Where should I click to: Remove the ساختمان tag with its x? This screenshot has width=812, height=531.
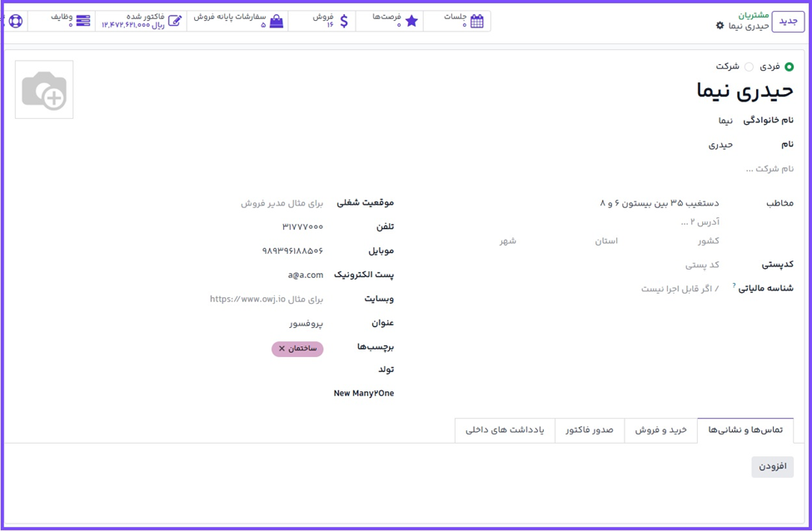(x=281, y=349)
